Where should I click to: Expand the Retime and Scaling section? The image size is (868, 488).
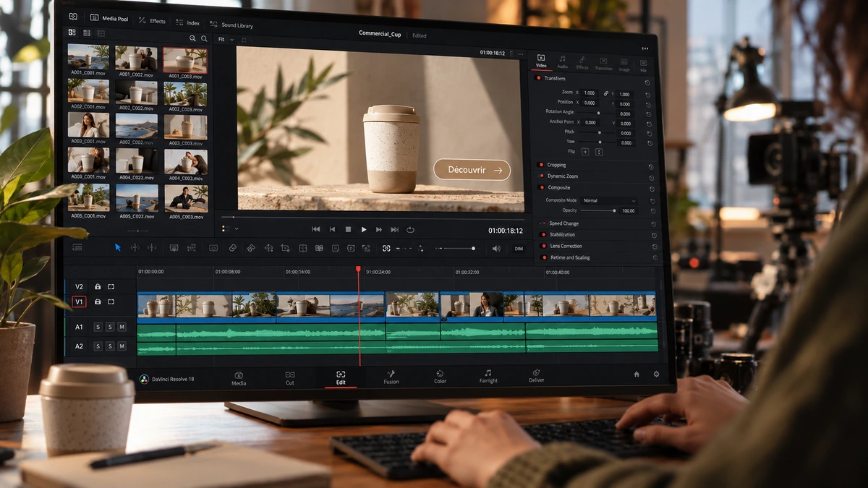coord(570,257)
